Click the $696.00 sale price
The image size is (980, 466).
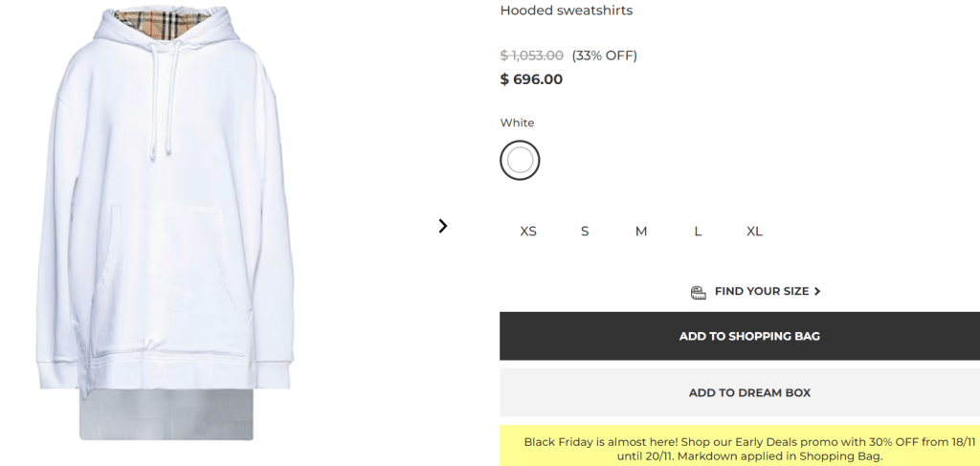[x=531, y=79]
